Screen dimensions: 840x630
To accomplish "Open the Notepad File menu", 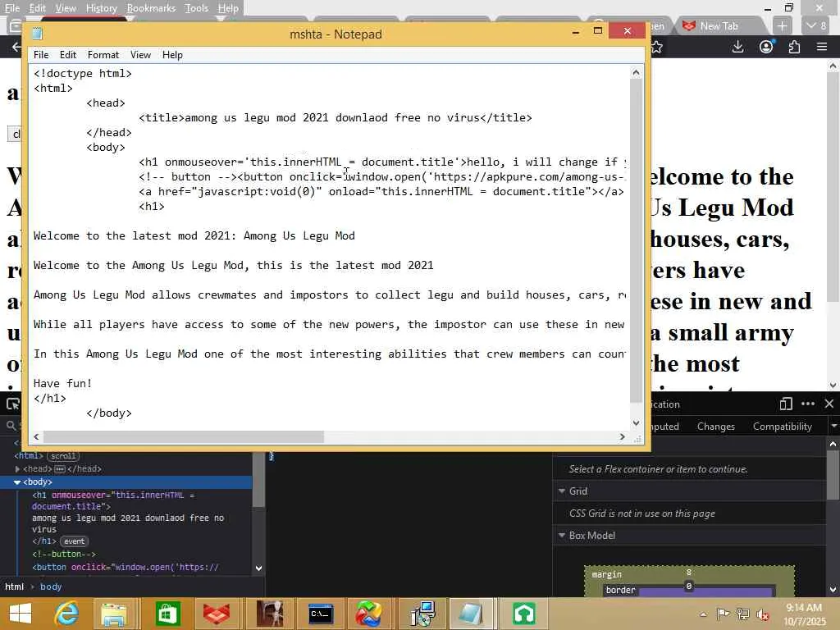I will coord(41,55).
